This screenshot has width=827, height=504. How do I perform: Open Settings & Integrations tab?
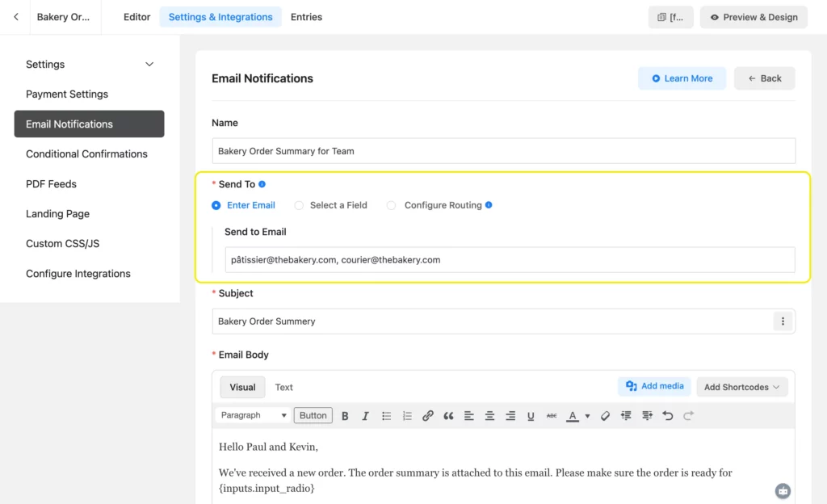[x=220, y=17]
